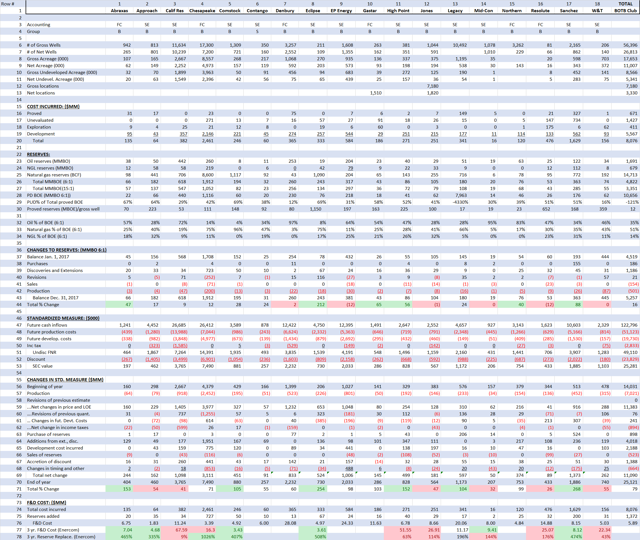Click the 'Oil % of BOE (6:1)' label
Viewport: 640px width, 540px height.
pos(46,223)
